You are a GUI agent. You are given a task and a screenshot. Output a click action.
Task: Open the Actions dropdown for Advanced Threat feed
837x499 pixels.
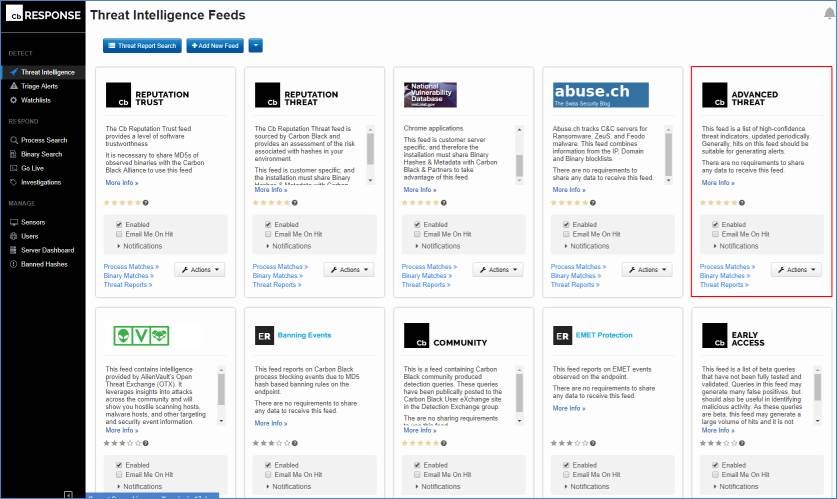796,270
